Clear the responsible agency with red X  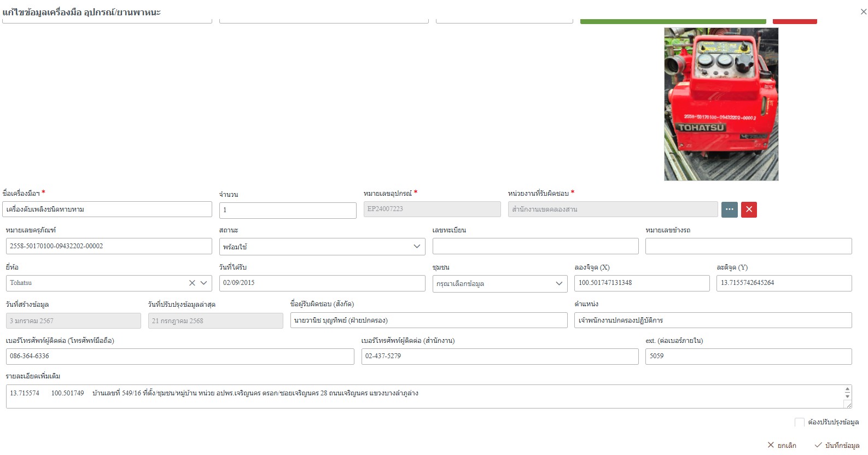click(749, 209)
